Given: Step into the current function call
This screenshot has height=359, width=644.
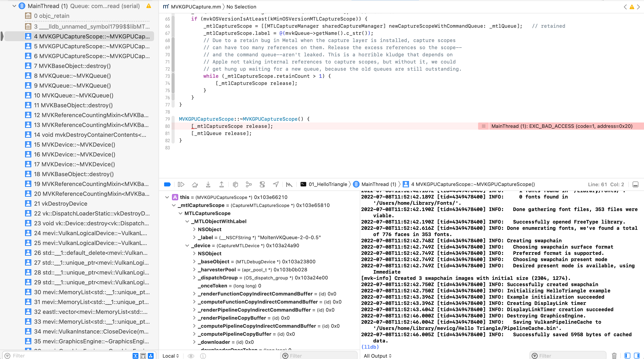Looking at the screenshot, I should (x=208, y=184).
